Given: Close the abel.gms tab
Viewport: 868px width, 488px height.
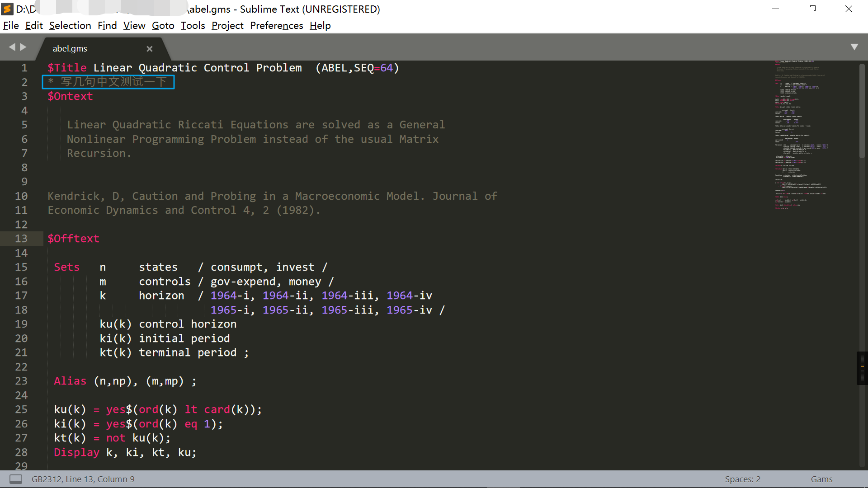Looking at the screenshot, I should [150, 48].
